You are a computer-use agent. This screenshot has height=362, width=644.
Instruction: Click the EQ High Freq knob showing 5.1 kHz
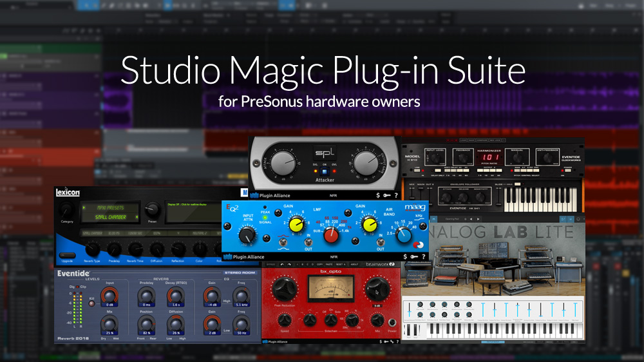pyautogui.click(x=241, y=296)
